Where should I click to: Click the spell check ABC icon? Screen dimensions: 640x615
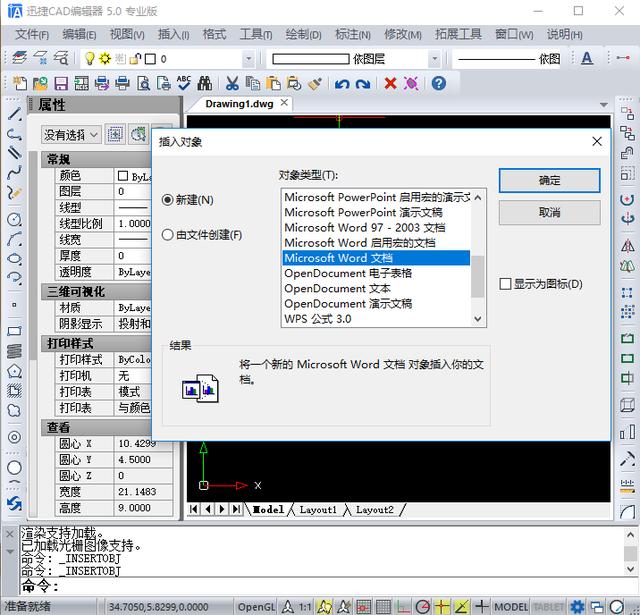184,83
